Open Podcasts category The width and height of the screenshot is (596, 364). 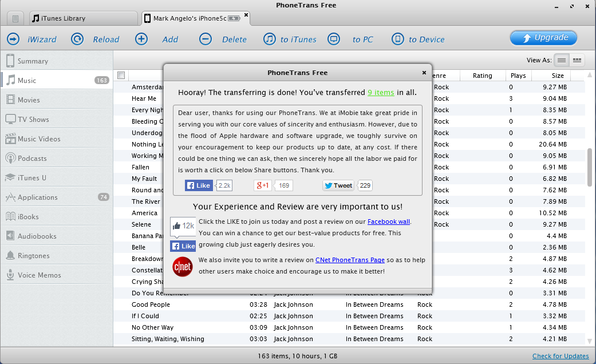57,158
